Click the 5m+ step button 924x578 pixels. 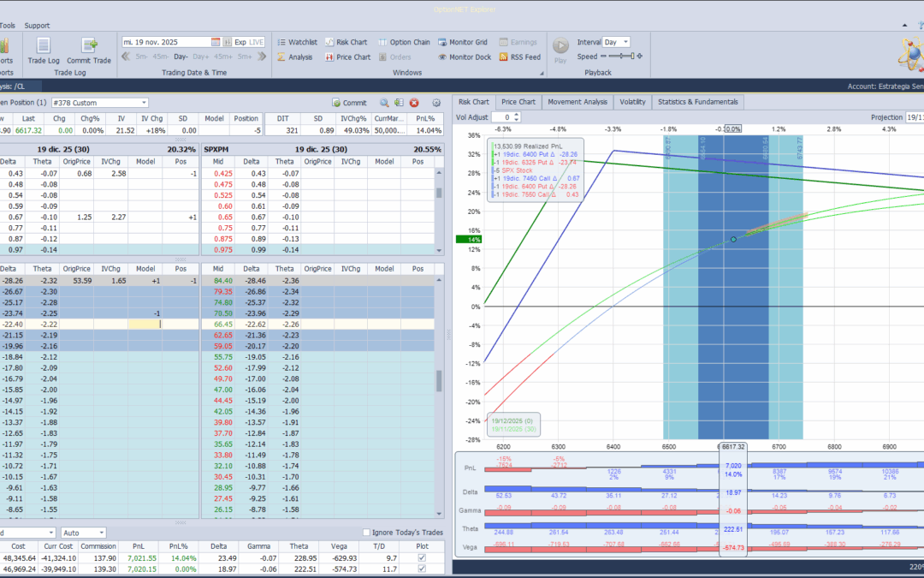coord(246,57)
